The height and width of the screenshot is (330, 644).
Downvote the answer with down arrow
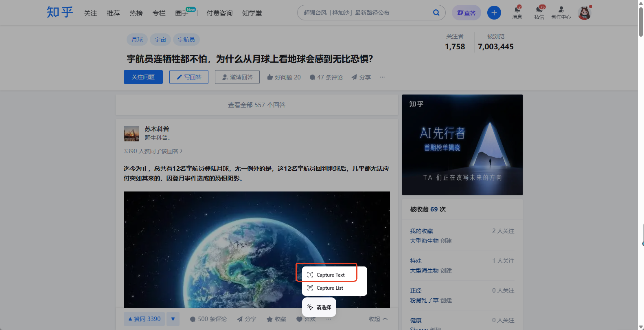click(173, 319)
